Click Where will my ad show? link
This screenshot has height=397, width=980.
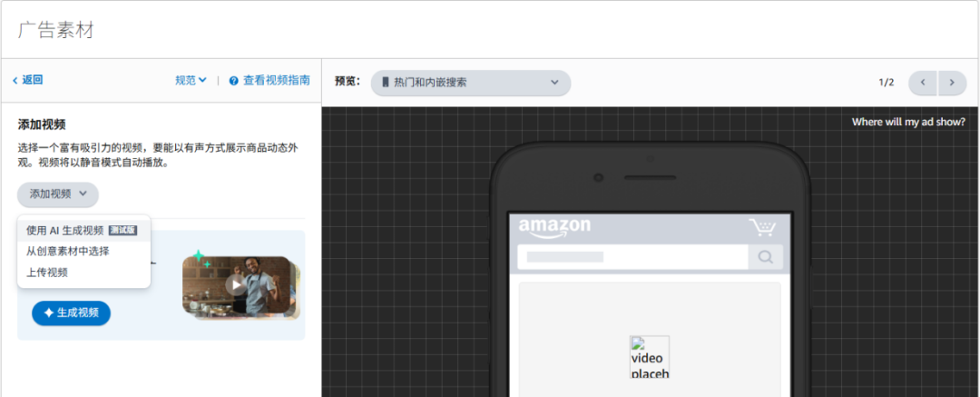click(908, 122)
